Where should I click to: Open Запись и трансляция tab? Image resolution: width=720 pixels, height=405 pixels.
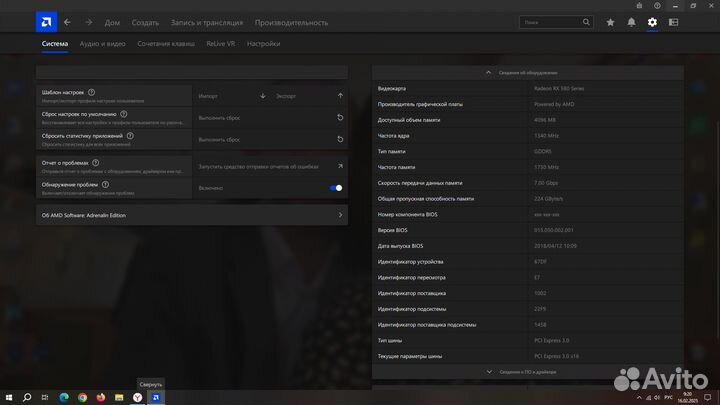click(207, 22)
